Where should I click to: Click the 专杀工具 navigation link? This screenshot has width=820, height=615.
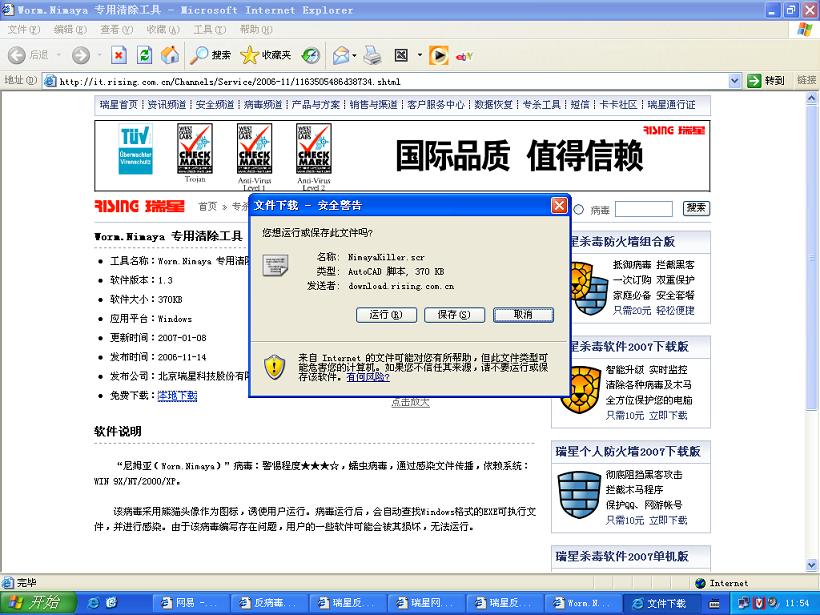coord(541,105)
